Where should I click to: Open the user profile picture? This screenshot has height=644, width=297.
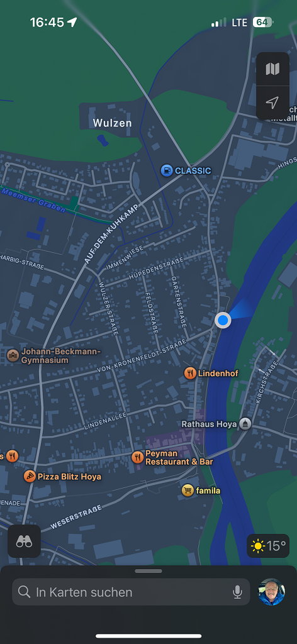272,592
